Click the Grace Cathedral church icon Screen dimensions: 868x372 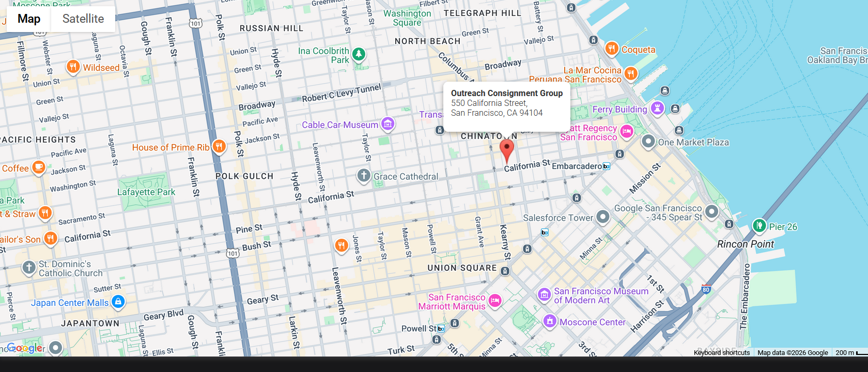(x=364, y=176)
